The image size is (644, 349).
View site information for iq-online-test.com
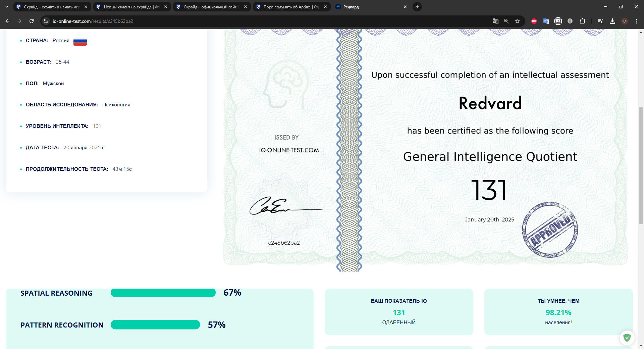coord(46,21)
